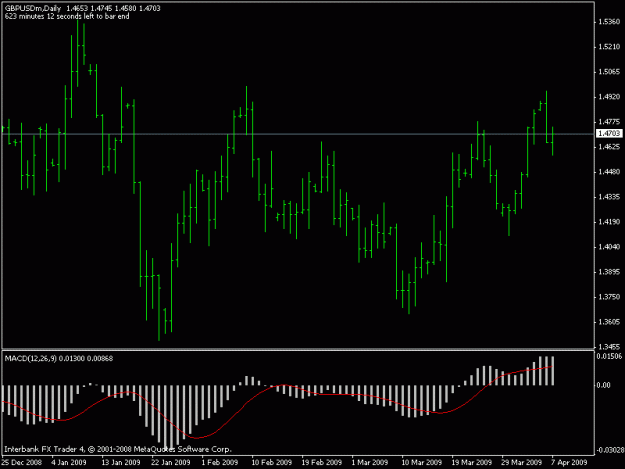Viewport: 625px width, 469px height.
Task: Click the 1 Feb 2009 date label
Action: tap(220, 462)
